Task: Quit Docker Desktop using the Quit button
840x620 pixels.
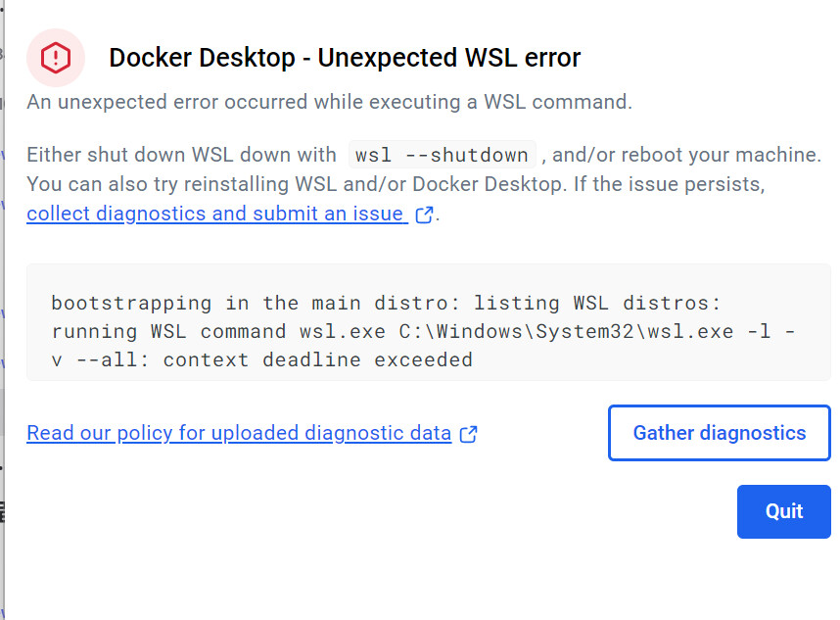Action: [783, 511]
